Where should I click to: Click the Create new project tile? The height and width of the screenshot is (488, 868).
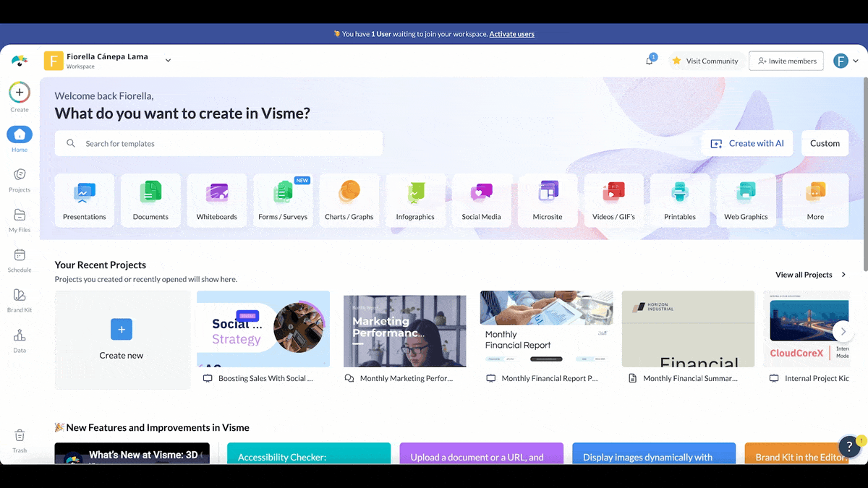pos(122,340)
